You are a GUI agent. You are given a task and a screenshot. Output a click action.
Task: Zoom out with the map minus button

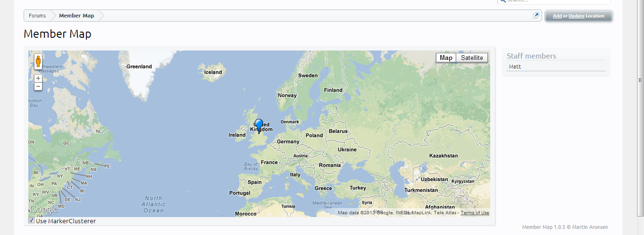point(38,86)
